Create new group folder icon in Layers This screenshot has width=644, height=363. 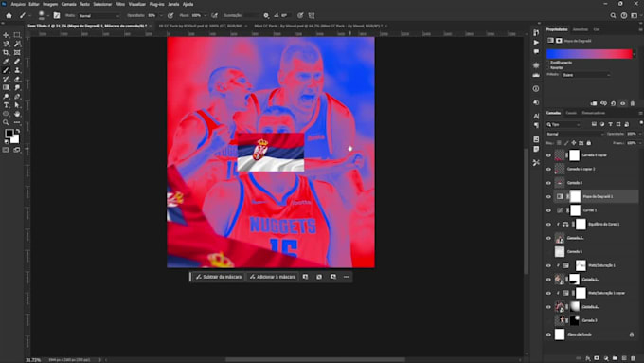point(615,358)
